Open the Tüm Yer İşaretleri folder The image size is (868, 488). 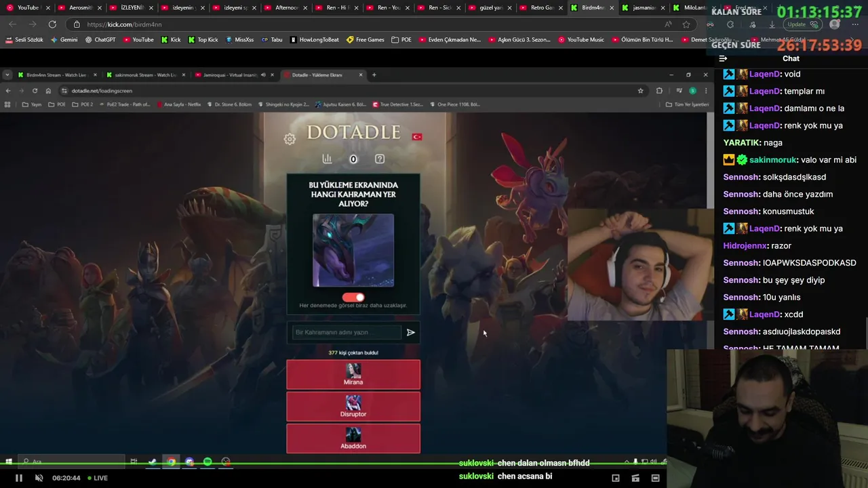[x=687, y=104]
